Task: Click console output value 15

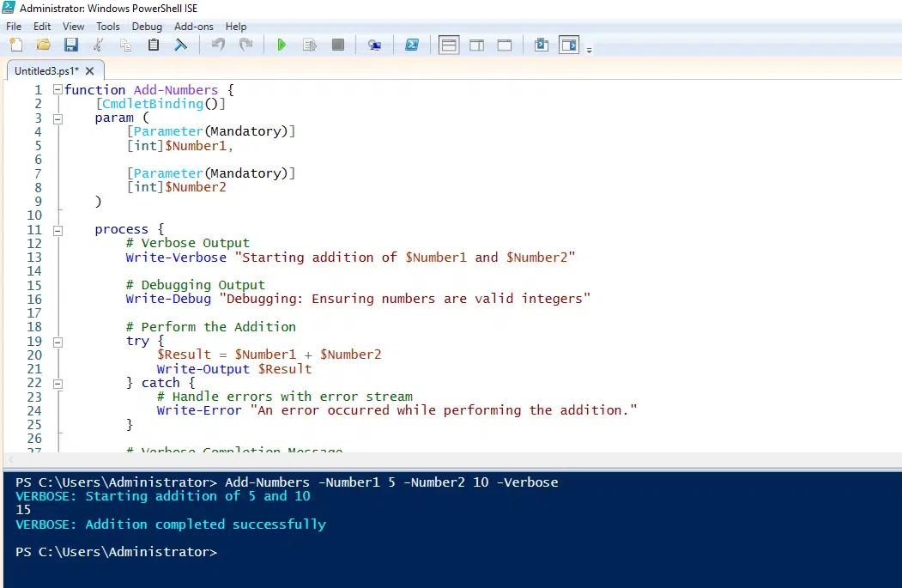Action: pyautogui.click(x=23, y=510)
